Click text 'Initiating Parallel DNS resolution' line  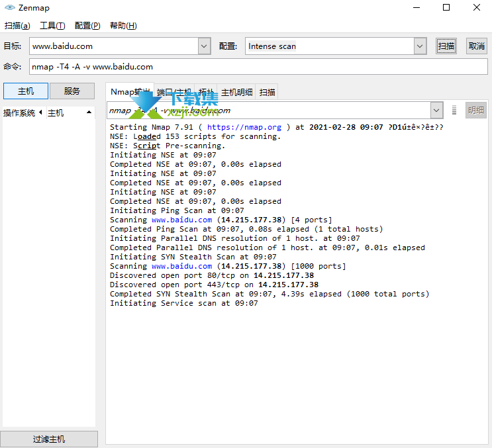[x=234, y=239]
